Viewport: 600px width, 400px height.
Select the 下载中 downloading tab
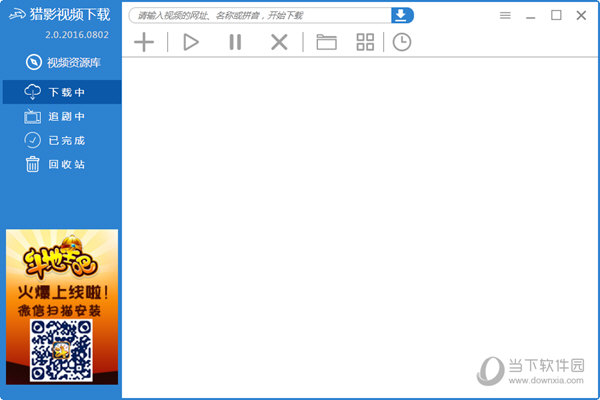(62, 92)
